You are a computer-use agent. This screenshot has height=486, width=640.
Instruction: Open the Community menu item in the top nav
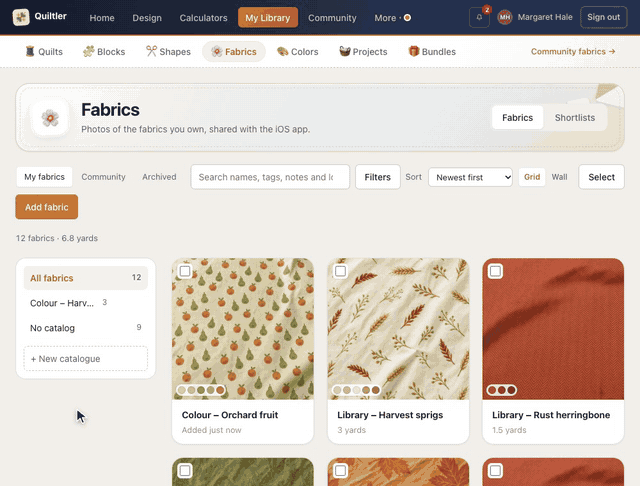pyautogui.click(x=332, y=18)
